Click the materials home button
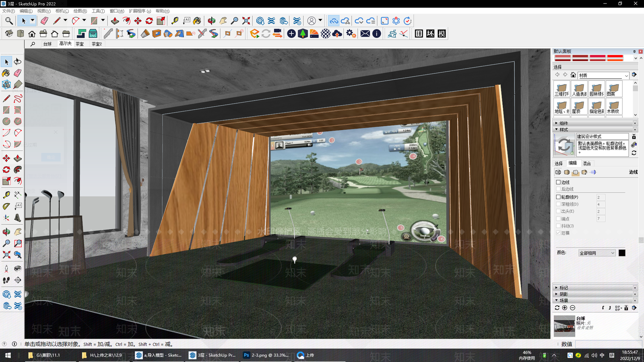Image resolution: width=644 pixels, height=362 pixels. click(x=573, y=75)
